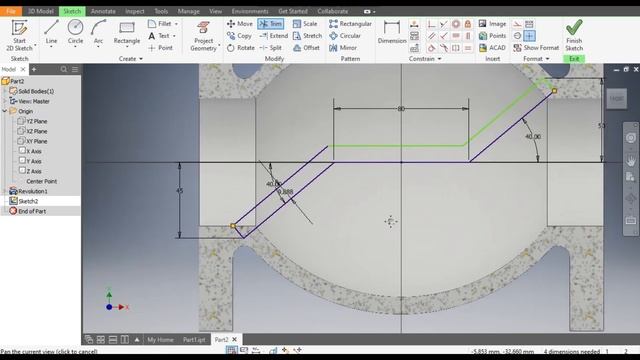Switch to the Annotate tab
The height and width of the screenshot is (360, 640).
click(x=103, y=11)
